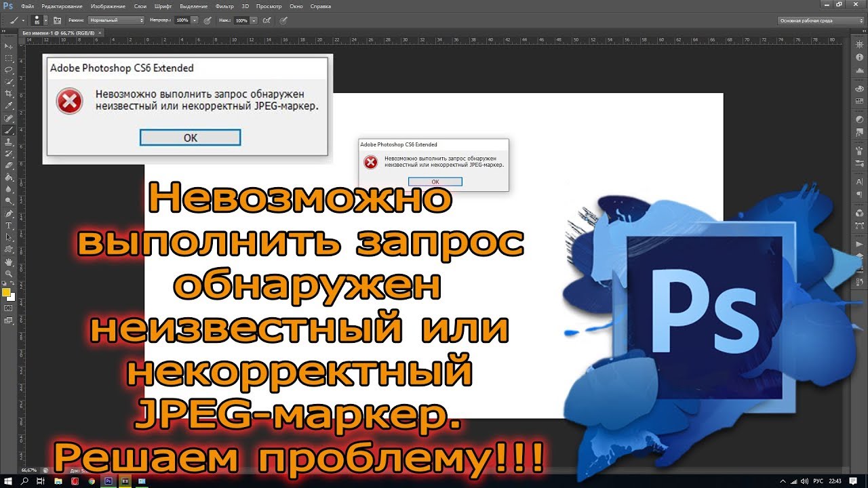Screen dimensions: 868x488
Task: Open the Редактирование menu
Action: (62, 5)
